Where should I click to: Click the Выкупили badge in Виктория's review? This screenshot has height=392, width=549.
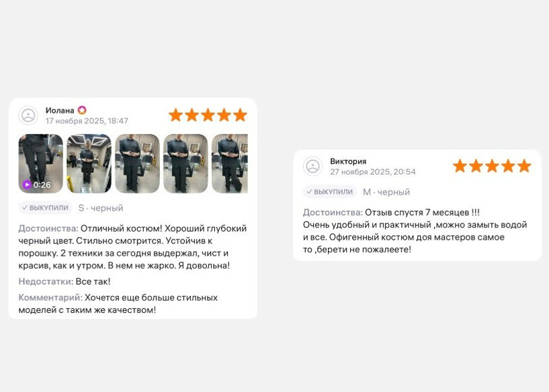329,191
